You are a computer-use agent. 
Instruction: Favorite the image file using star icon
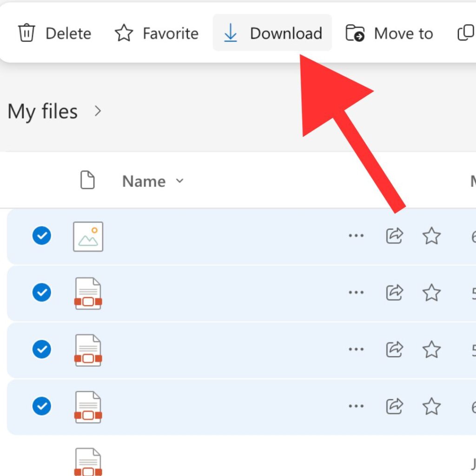(x=431, y=236)
